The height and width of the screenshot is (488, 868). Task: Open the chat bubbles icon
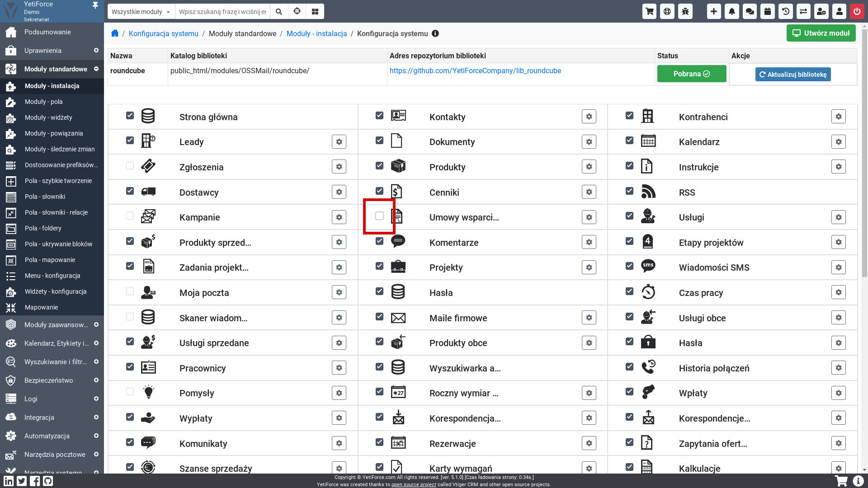[x=750, y=11]
